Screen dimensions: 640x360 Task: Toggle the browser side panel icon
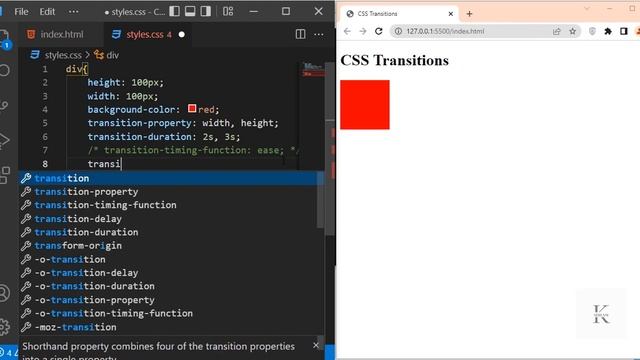(624, 31)
